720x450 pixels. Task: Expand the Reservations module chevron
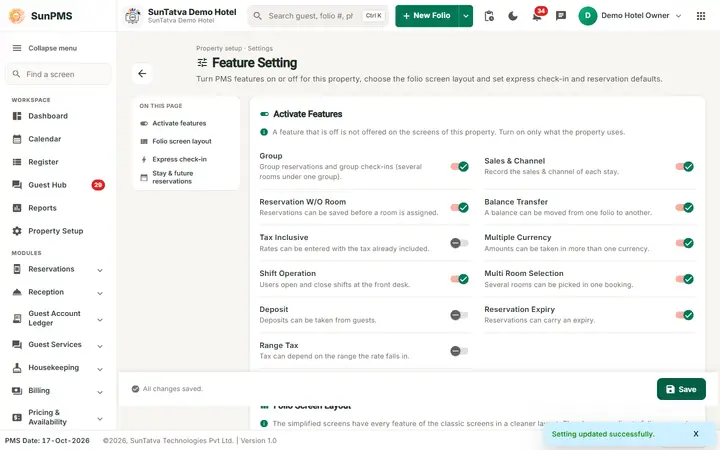click(x=100, y=270)
